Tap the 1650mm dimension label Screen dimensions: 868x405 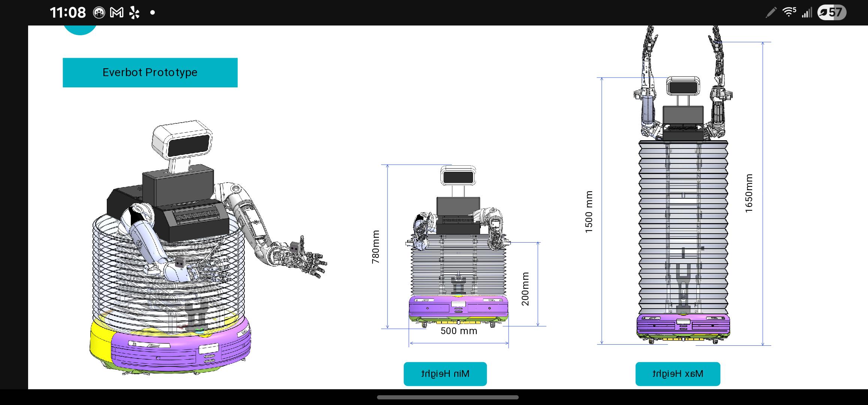748,193
